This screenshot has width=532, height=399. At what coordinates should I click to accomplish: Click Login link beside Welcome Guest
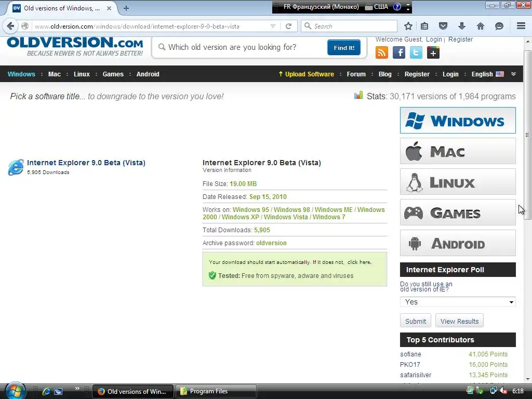[434, 39]
